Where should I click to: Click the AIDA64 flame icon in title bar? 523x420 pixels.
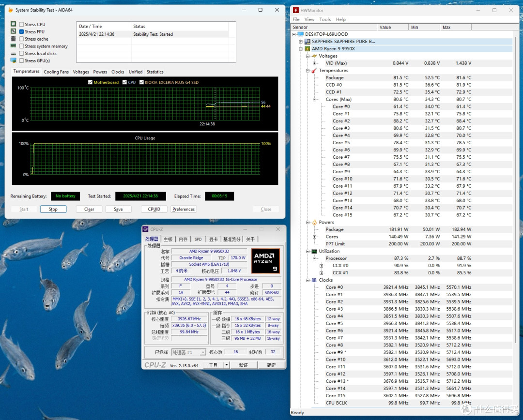tap(10, 10)
